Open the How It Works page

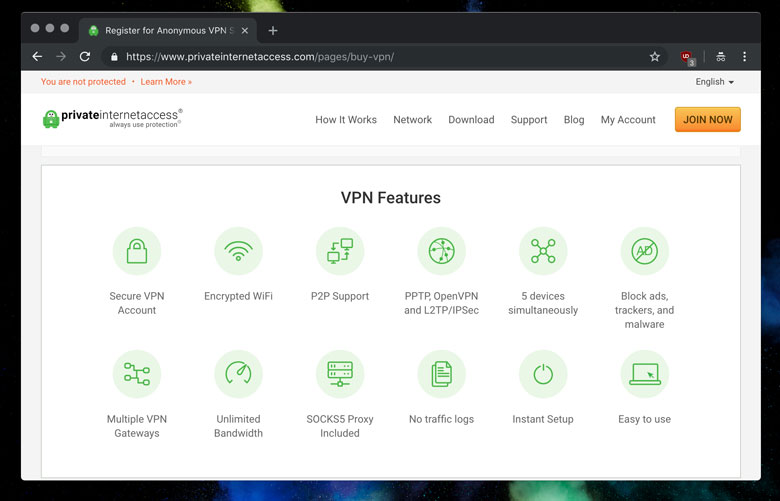click(346, 119)
